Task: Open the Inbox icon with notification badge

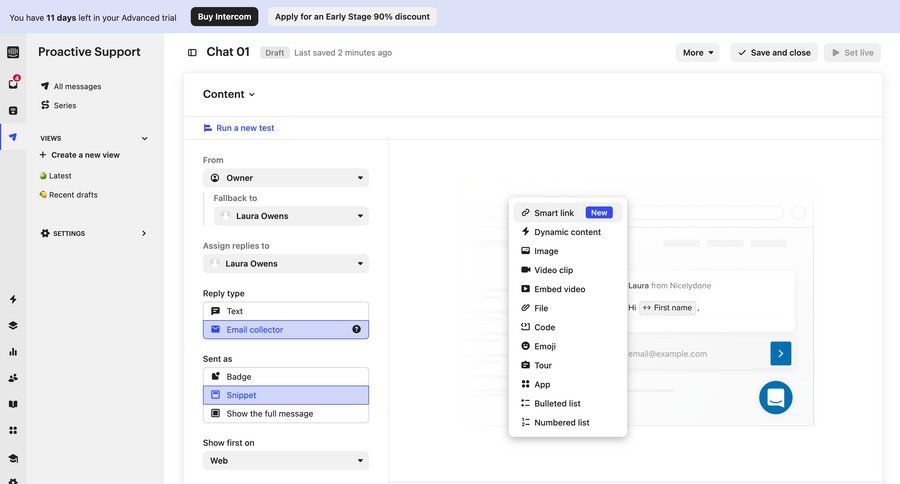Action: point(13,83)
